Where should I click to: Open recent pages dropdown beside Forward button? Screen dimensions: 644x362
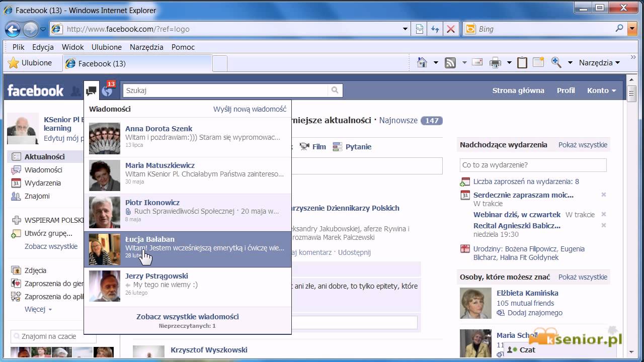point(43,30)
